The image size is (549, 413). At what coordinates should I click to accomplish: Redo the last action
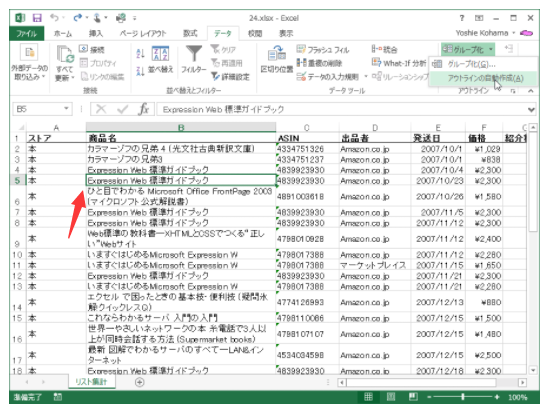pos(77,18)
